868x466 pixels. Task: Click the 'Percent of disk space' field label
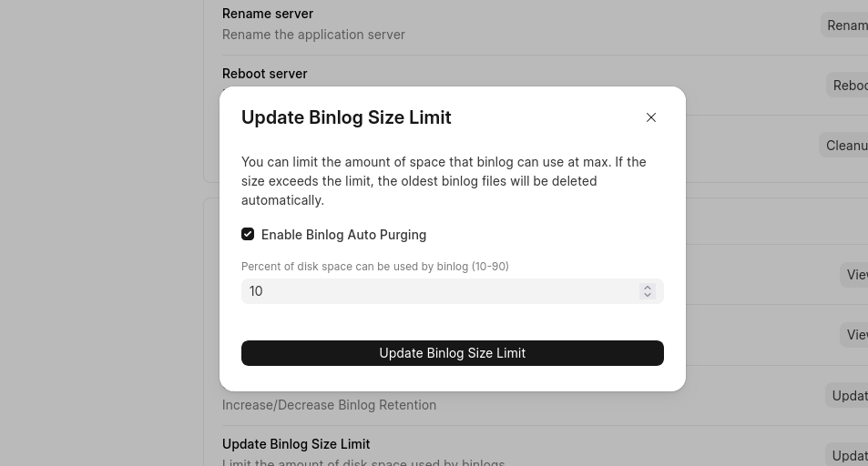pos(374,267)
